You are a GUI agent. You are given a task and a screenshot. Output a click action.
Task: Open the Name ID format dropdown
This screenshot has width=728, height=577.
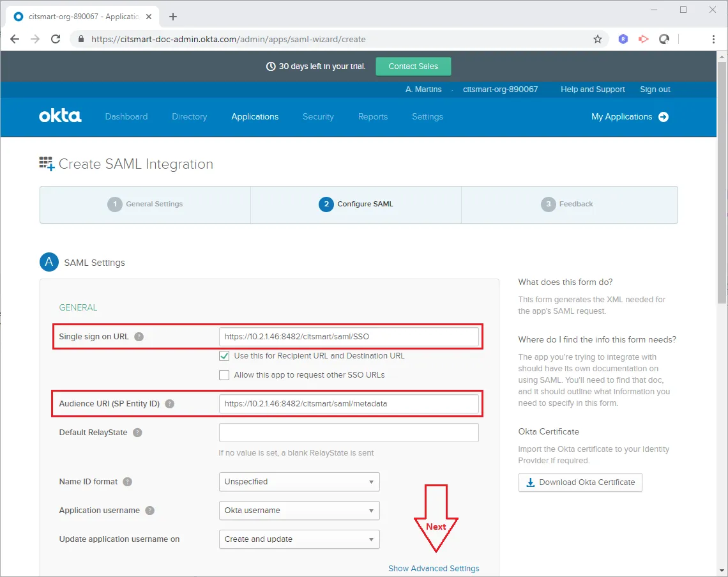[x=300, y=482]
